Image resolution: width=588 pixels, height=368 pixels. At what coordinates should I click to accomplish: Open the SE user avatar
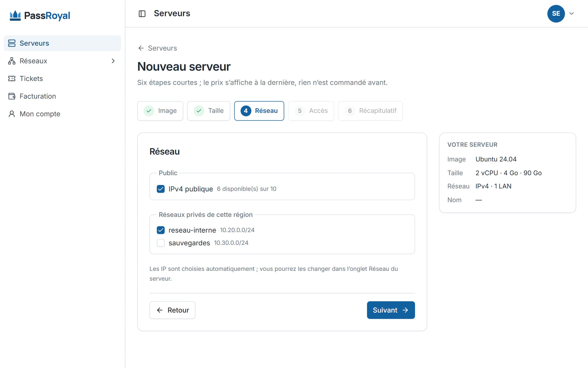pos(556,14)
